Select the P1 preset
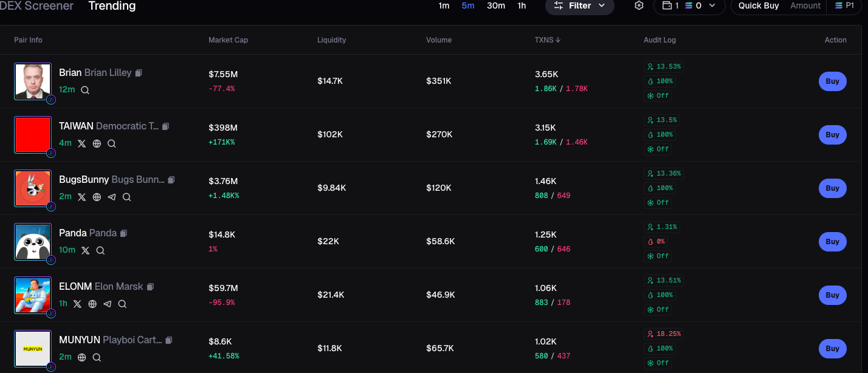Image resolution: width=868 pixels, height=373 pixels. (x=845, y=5)
